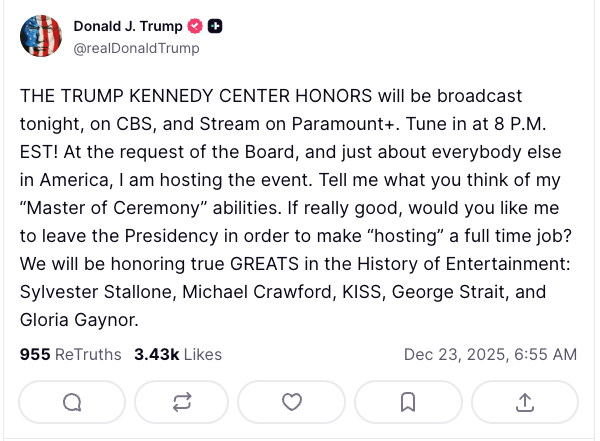Bookmark this post
The width and height of the screenshot is (600, 441).
408,402
